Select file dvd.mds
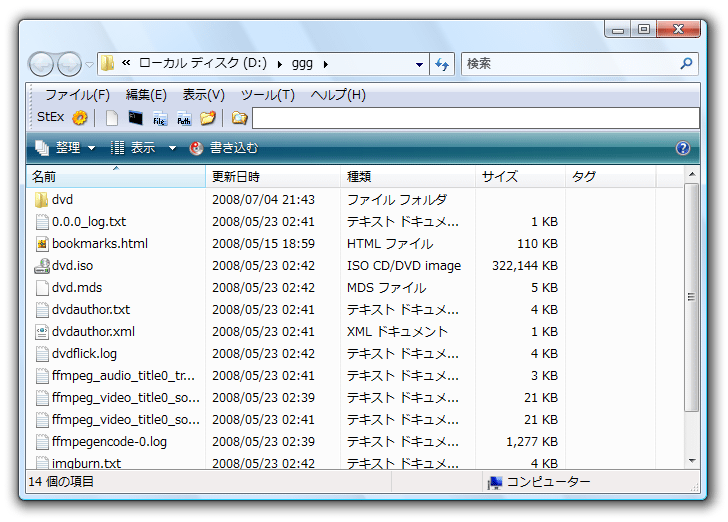The width and height of the screenshot is (728, 522). (77, 287)
